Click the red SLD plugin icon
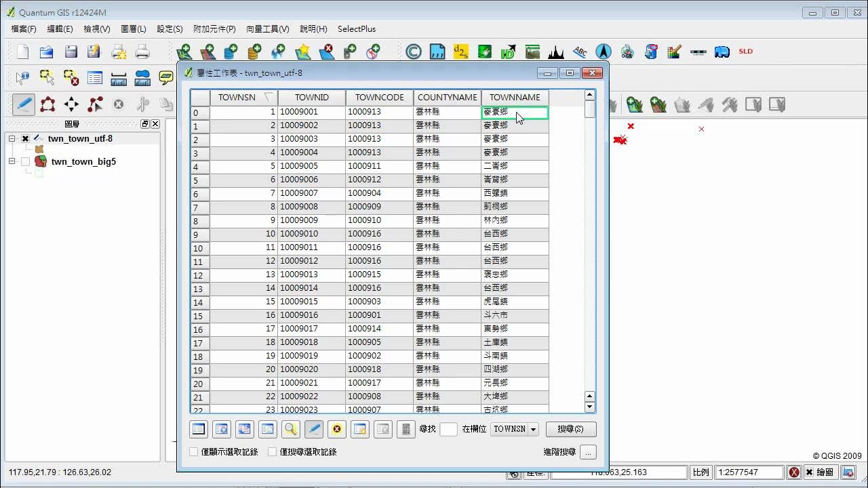 [746, 52]
